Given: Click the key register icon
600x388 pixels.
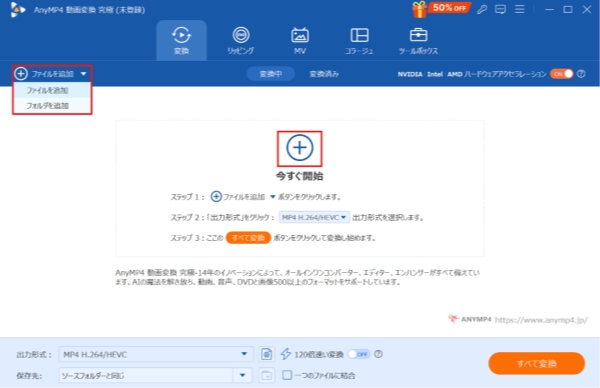Looking at the screenshot, I should point(482,10).
